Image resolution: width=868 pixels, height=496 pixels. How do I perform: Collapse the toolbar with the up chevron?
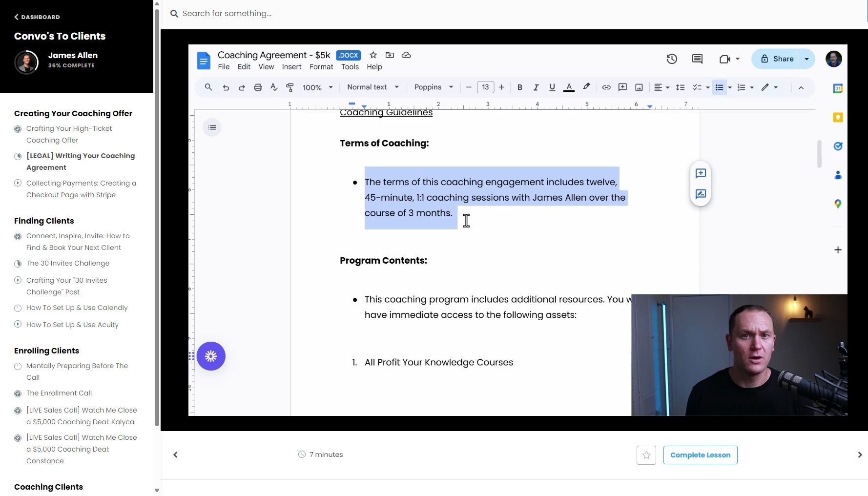[801, 88]
